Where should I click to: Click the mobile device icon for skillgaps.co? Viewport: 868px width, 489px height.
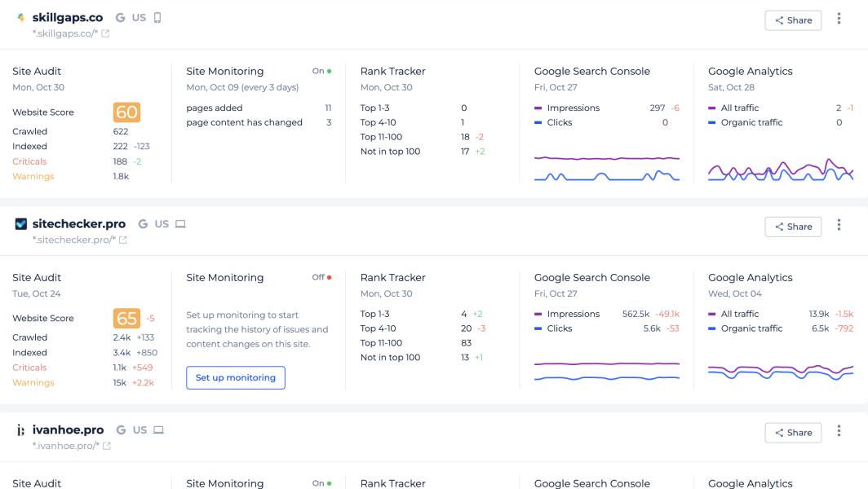click(x=157, y=18)
